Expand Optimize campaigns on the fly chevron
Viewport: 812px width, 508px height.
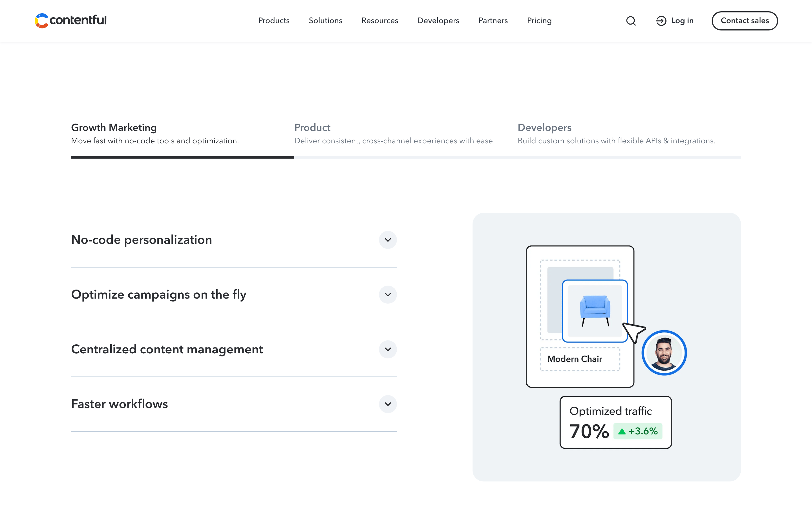388,295
